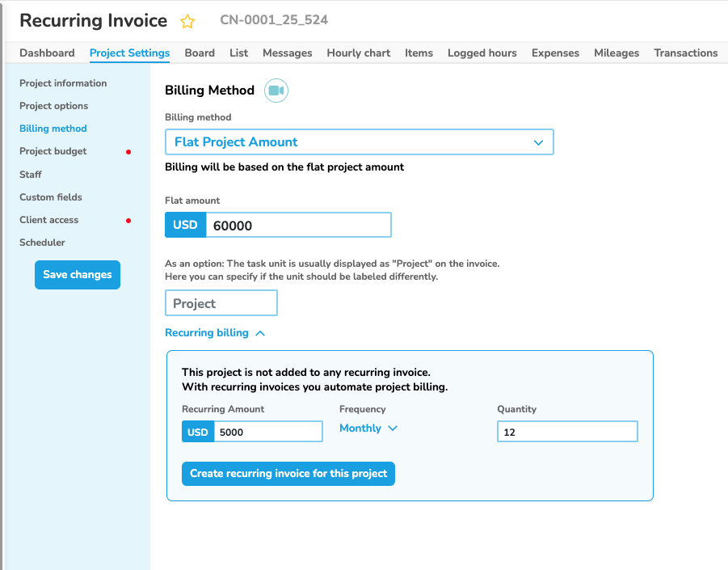
Task: Change the Monthly frequency dropdown
Action: point(368,428)
